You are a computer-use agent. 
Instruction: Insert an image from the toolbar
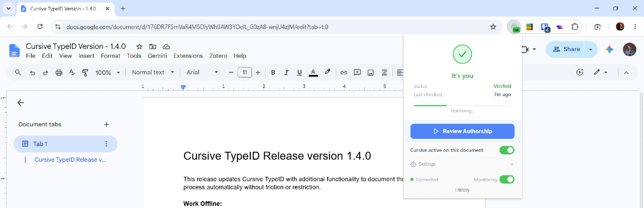tap(371, 72)
